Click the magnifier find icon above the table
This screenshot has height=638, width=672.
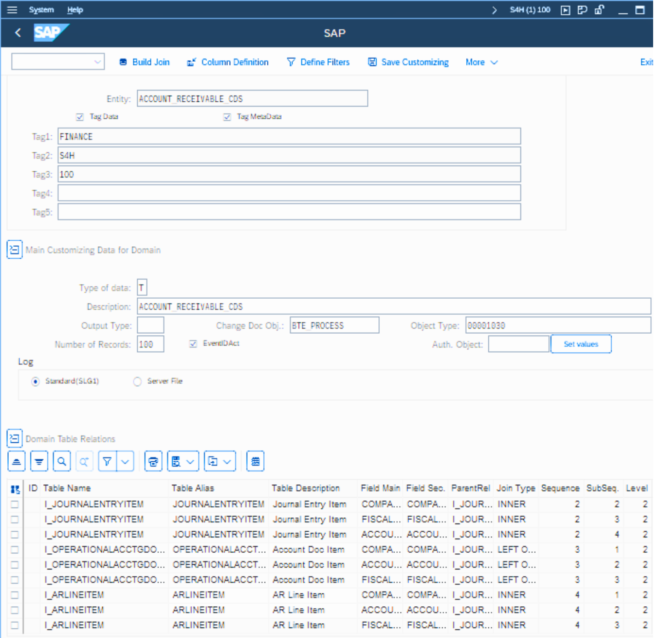click(62, 461)
